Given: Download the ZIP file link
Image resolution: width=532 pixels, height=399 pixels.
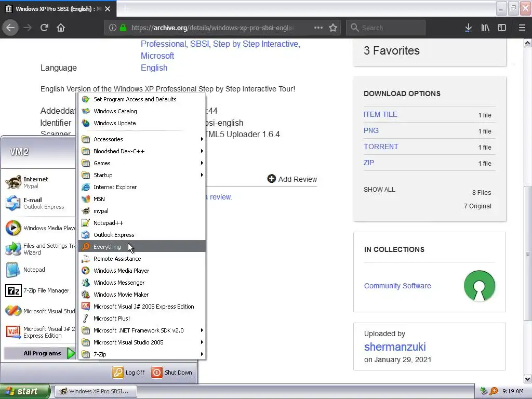Looking at the screenshot, I should pos(368,163).
